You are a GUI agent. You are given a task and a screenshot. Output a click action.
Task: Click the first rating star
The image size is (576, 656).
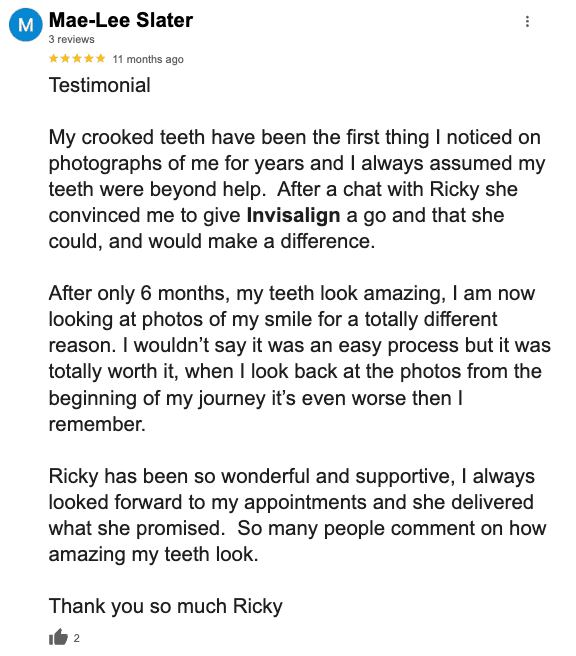click(54, 59)
